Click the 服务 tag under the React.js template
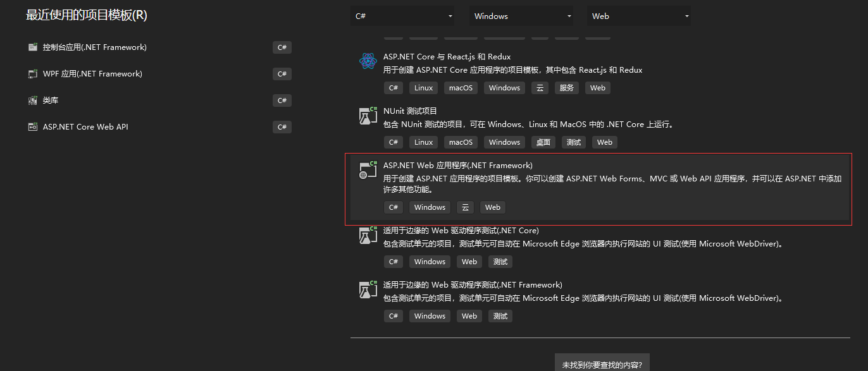This screenshot has width=868, height=371. (567, 88)
